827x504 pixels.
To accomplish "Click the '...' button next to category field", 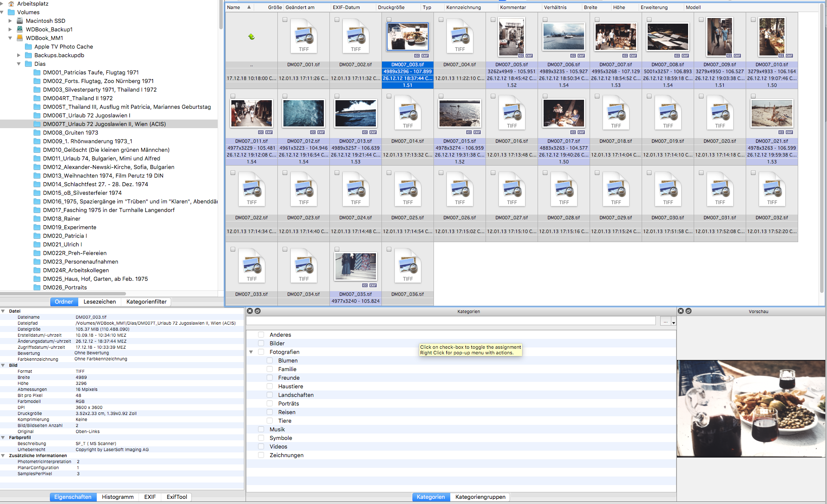I will [665, 321].
